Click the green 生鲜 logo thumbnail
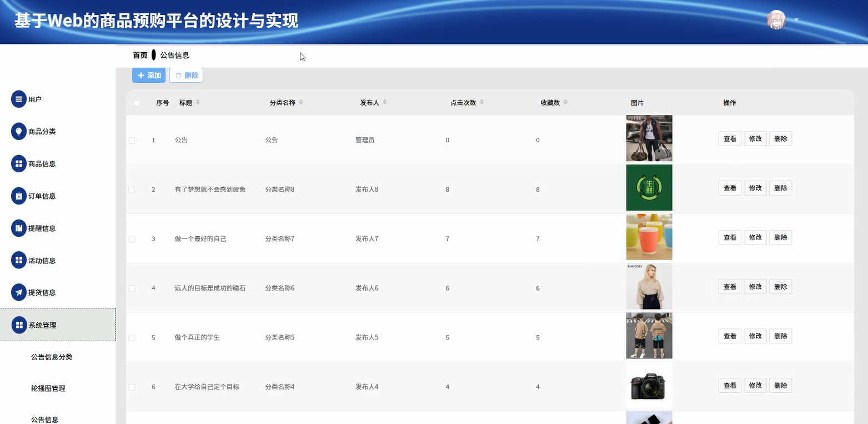The image size is (868, 424). pyautogui.click(x=649, y=188)
